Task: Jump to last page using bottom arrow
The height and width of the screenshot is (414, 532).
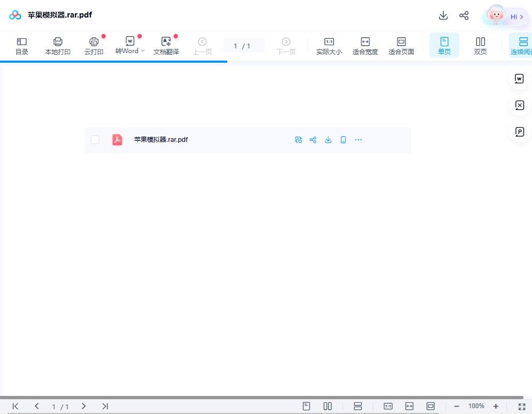Action: tap(105, 406)
